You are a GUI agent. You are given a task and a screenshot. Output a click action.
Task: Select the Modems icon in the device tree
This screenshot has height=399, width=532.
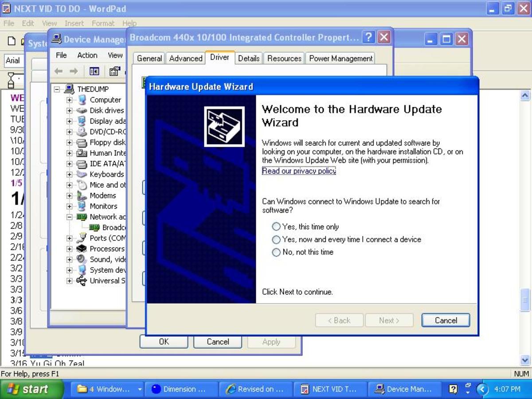(82, 196)
